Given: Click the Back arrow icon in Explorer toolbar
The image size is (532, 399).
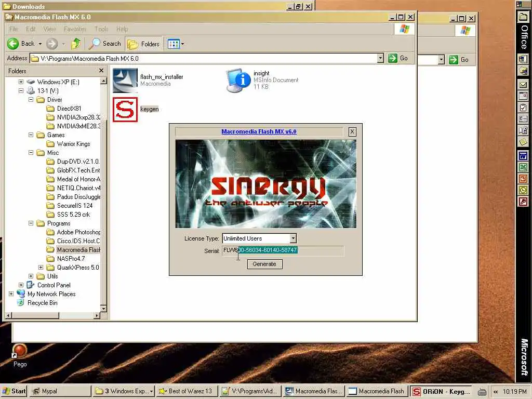Looking at the screenshot, I should click(x=13, y=44).
